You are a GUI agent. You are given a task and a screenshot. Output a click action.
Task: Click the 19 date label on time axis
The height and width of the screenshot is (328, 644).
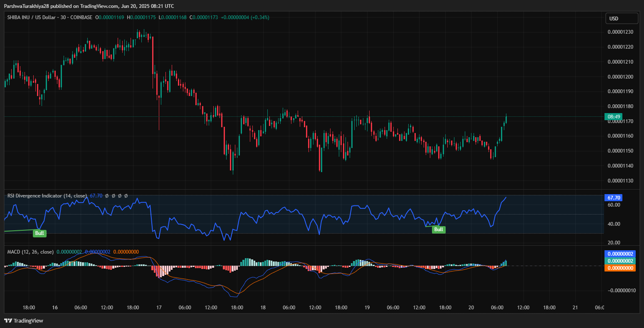pyautogui.click(x=367, y=308)
